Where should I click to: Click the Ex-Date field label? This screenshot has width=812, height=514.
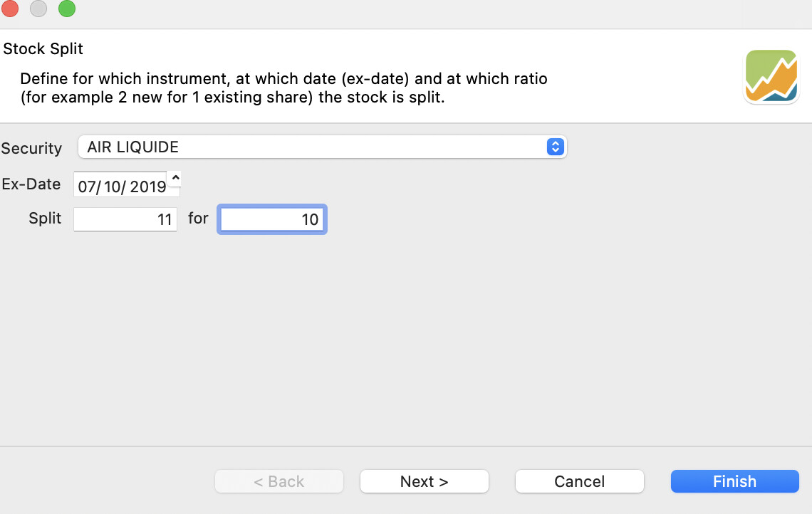click(31, 184)
